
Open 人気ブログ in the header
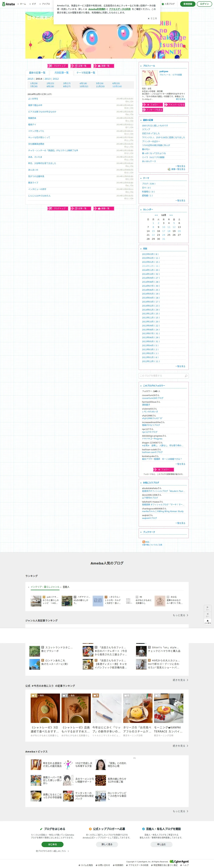[168, 4]
